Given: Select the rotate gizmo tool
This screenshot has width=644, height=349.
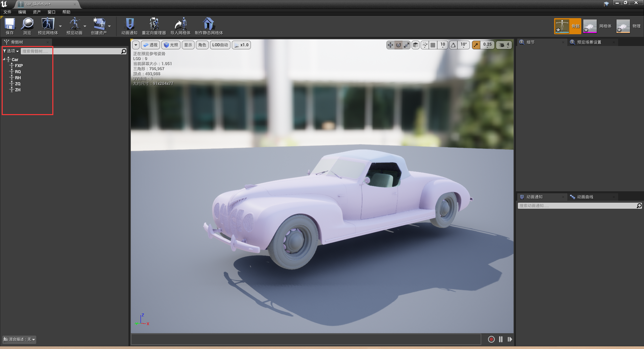Looking at the screenshot, I should [x=398, y=45].
